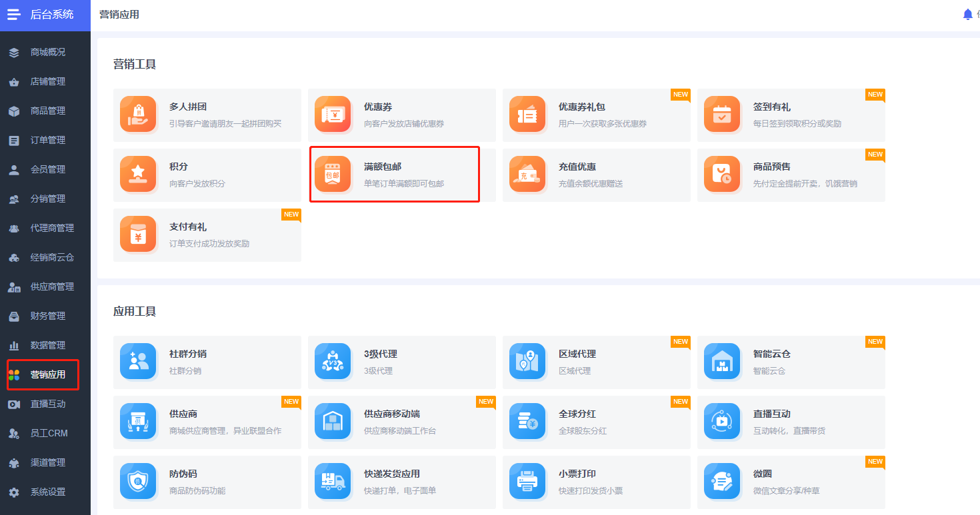This screenshot has height=515, width=980.
Task: Open the 微圈 application card
Action: 791,482
